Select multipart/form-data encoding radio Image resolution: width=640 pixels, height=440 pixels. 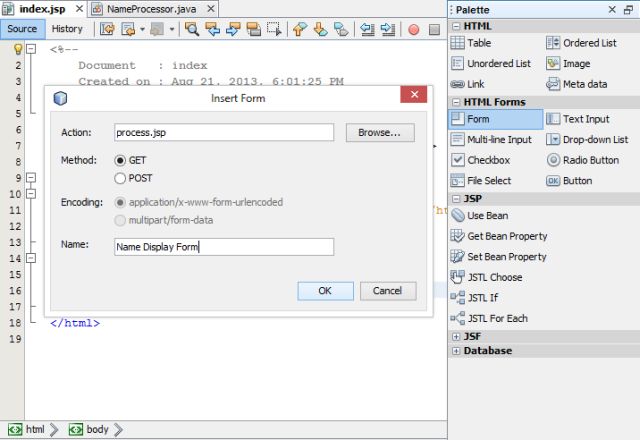point(120,220)
